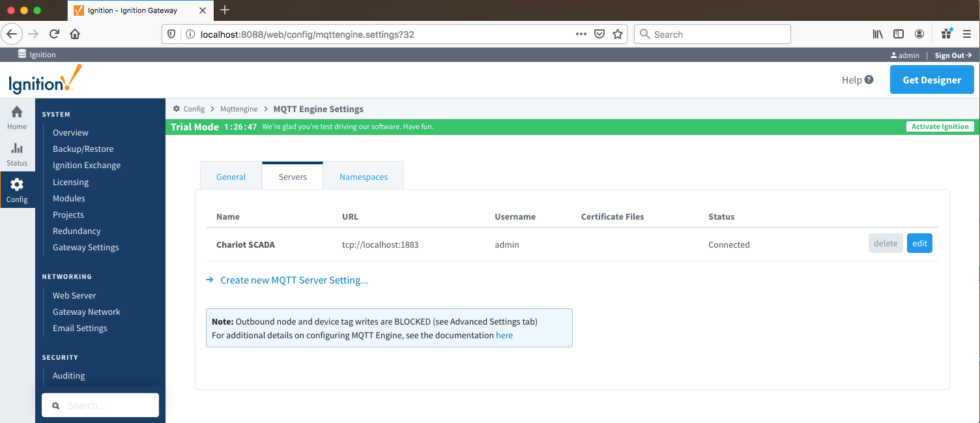Go back with the browser back arrow
This screenshot has width=980, height=423.
coord(13,34)
